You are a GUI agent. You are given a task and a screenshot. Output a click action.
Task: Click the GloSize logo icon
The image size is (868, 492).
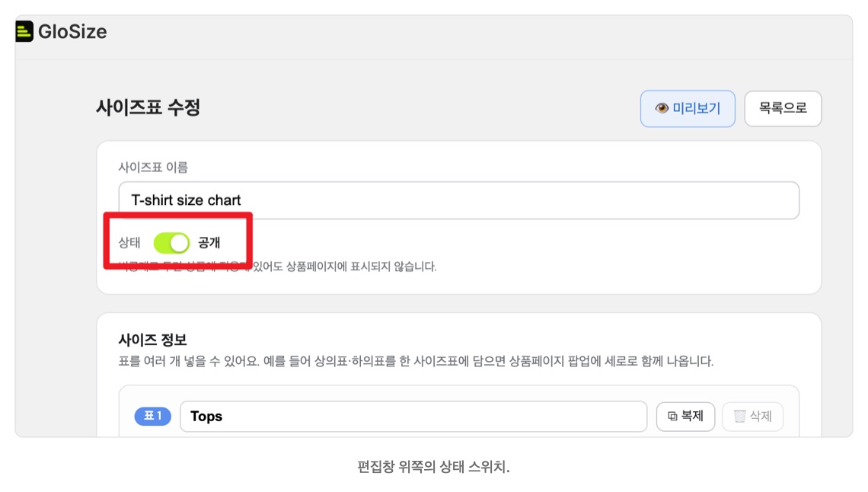pyautogui.click(x=24, y=31)
